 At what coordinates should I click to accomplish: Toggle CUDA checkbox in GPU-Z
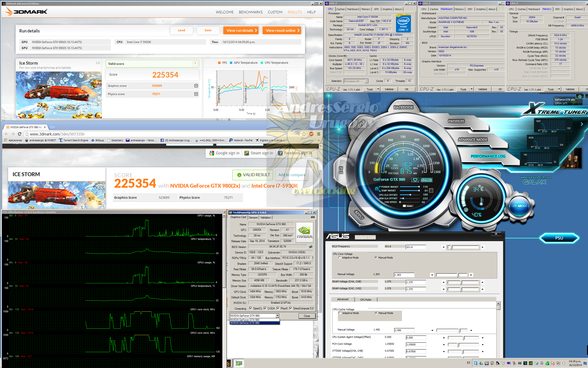click(x=265, y=308)
